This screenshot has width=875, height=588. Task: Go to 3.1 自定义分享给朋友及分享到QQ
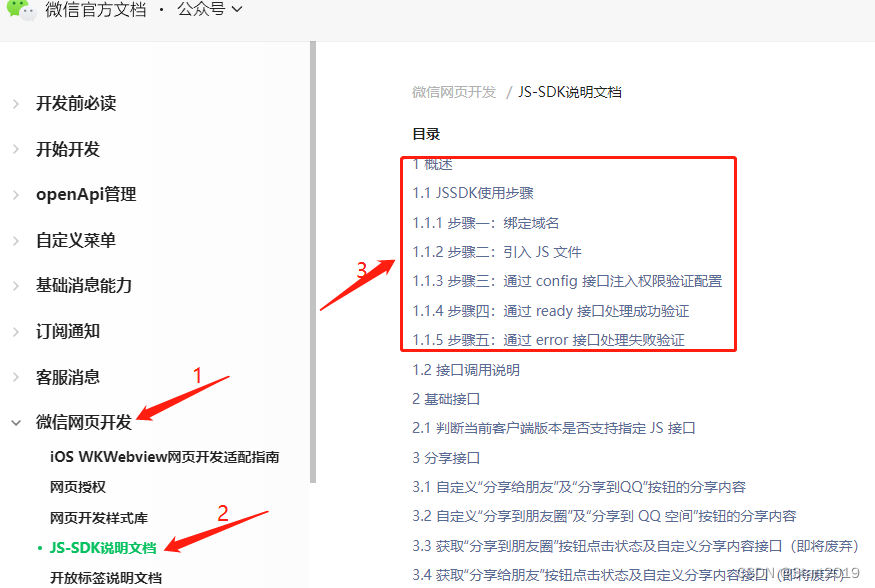pos(579,487)
